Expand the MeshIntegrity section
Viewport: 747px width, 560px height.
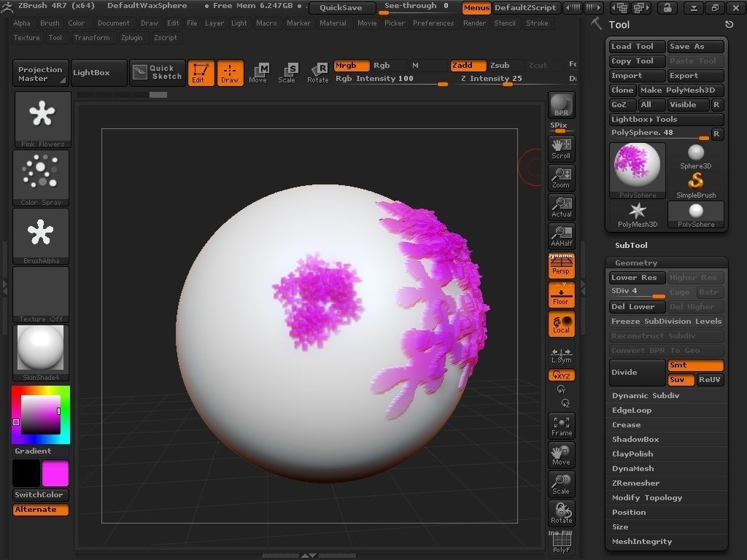coord(642,542)
